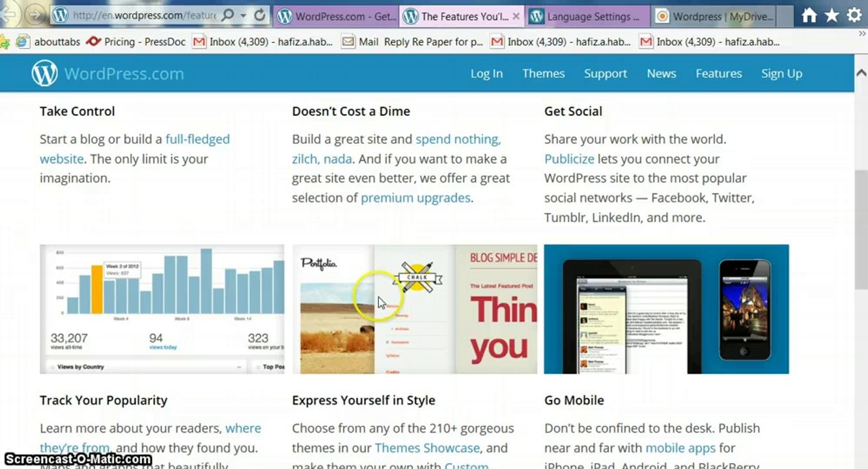Click the WordPress.com logo in header
The width and height of the screenshot is (868, 469).
(107, 74)
